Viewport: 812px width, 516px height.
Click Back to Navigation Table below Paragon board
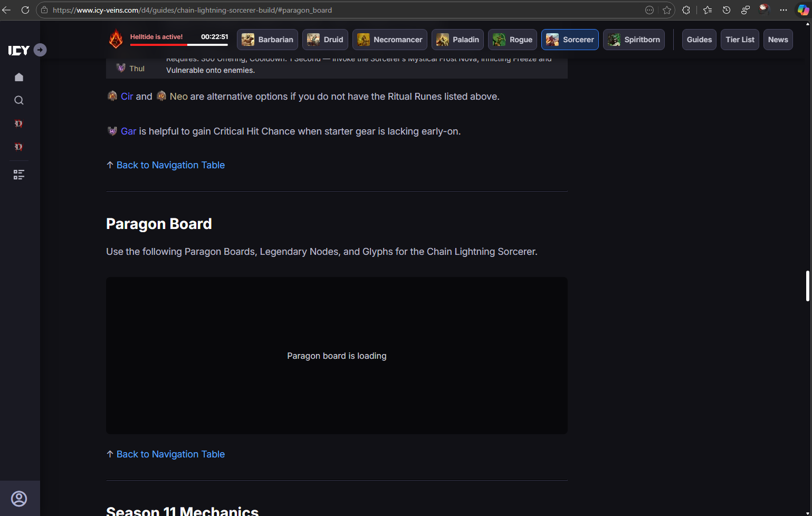(170, 454)
